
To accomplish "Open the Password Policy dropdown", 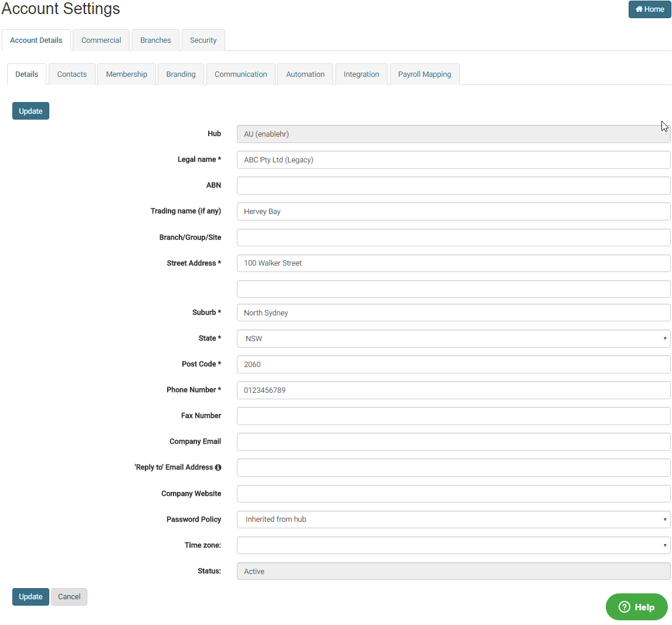I will click(453, 519).
